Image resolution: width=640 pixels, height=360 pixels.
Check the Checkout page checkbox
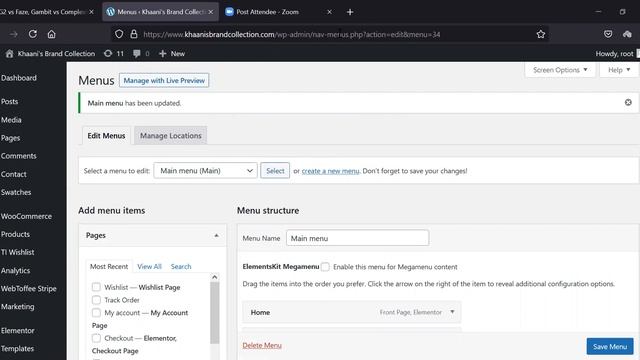pos(96,338)
